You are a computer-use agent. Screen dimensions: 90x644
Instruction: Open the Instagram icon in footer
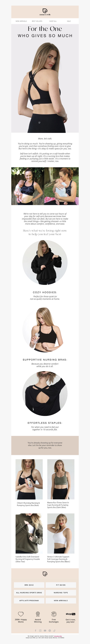coord(40,630)
